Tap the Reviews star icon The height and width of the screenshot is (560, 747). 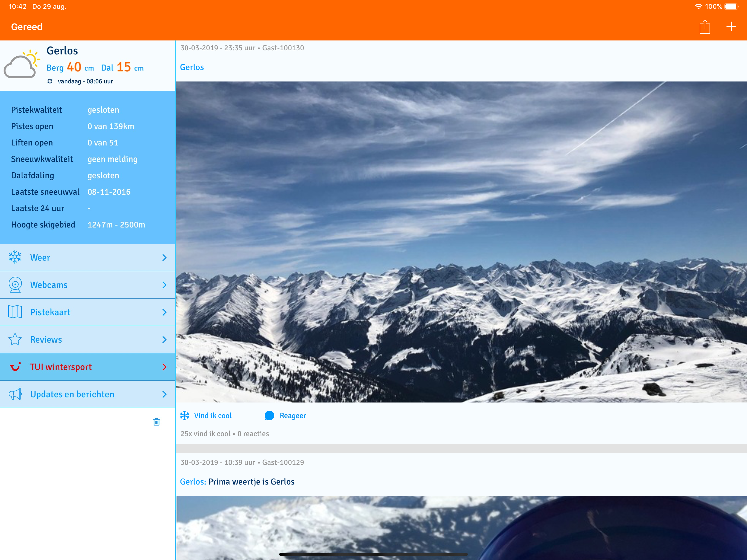(15, 339)
